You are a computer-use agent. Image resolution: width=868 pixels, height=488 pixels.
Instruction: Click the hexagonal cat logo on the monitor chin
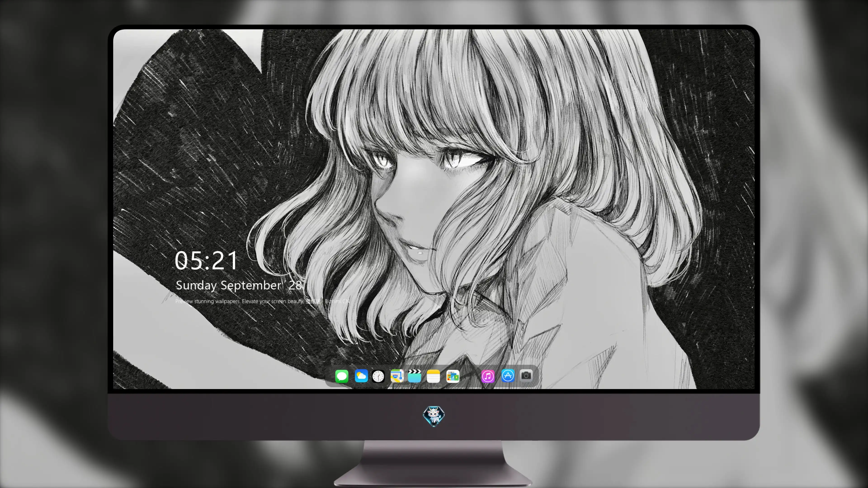point(434,416)
